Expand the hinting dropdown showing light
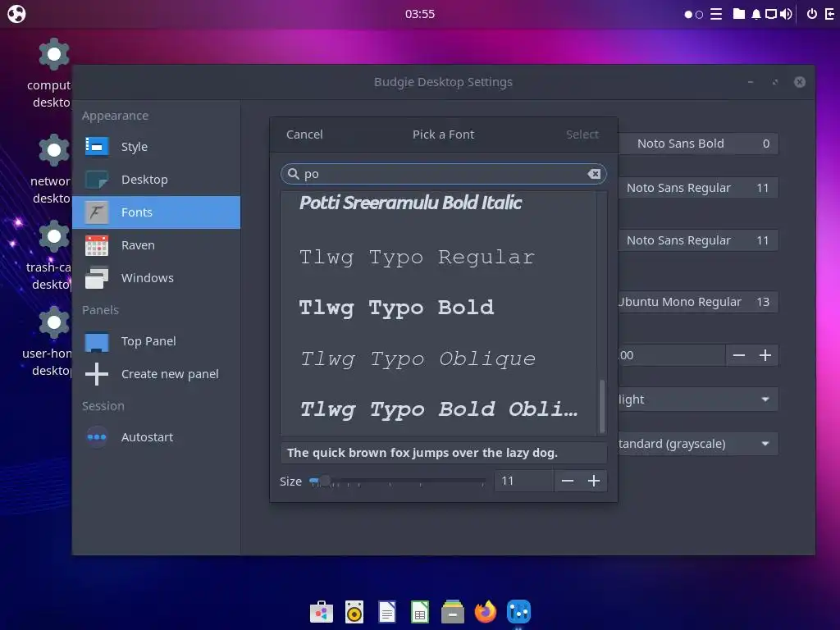 (698, 399)
